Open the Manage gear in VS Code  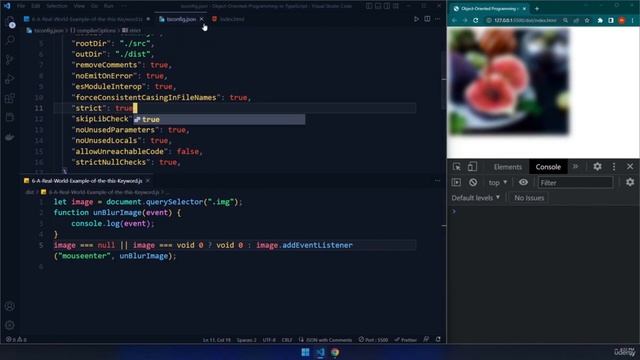10,325
